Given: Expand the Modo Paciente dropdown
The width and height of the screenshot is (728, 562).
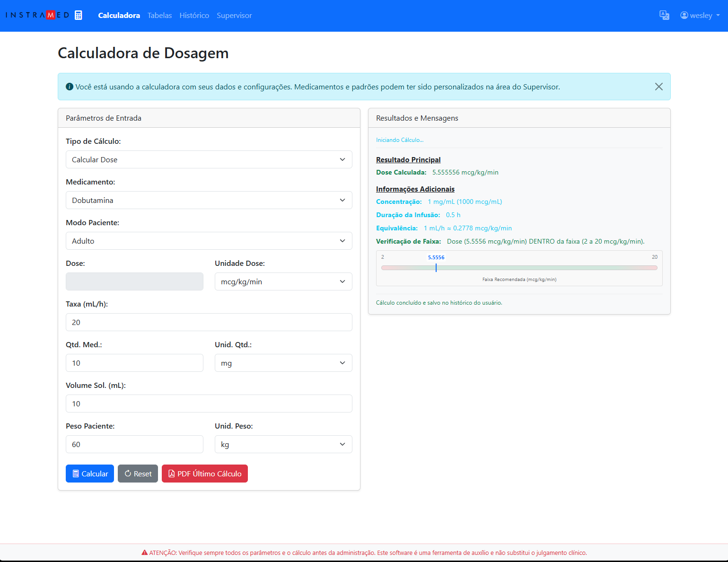Looking at the screenshot, I should pos(209,241).
